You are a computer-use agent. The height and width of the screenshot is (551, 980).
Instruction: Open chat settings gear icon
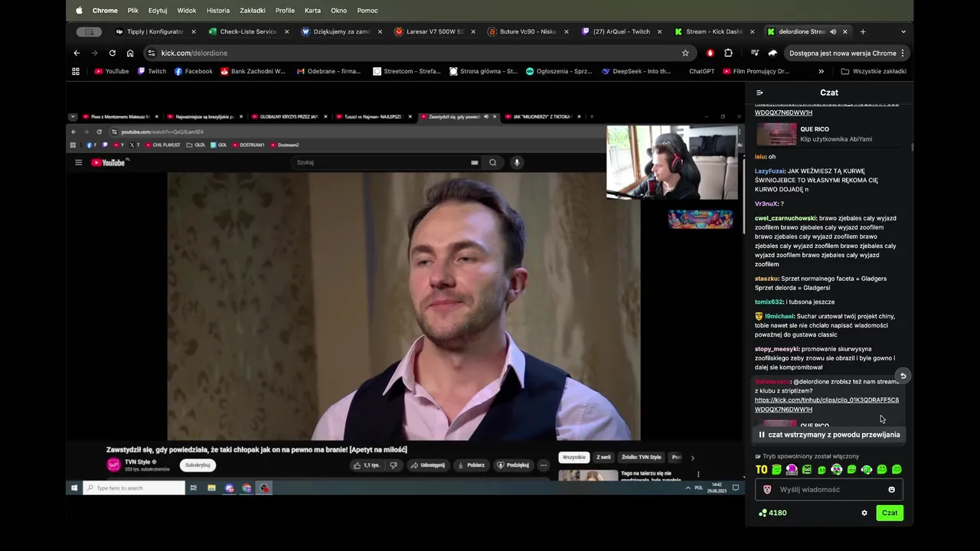(x=864, y=513)
